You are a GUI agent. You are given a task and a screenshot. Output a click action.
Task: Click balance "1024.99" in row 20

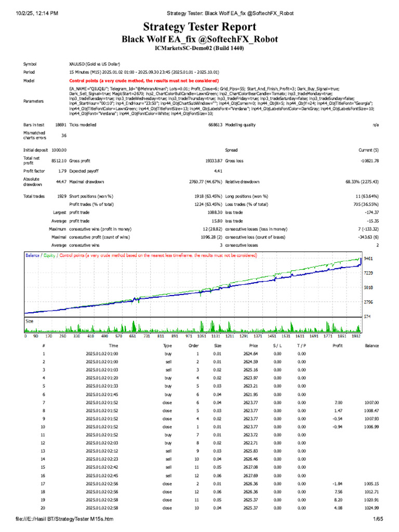371,508
